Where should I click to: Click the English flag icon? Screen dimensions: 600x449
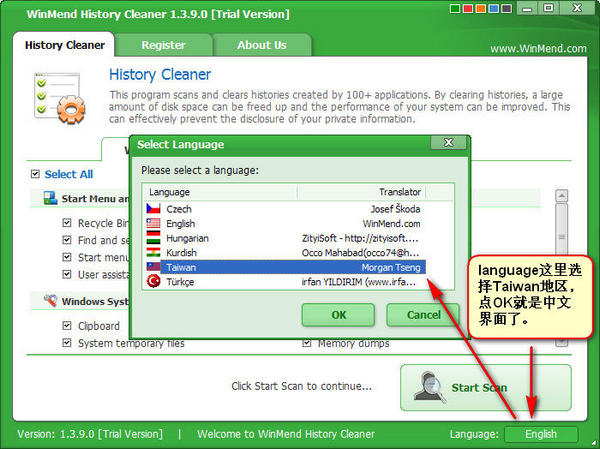(153, 224)
